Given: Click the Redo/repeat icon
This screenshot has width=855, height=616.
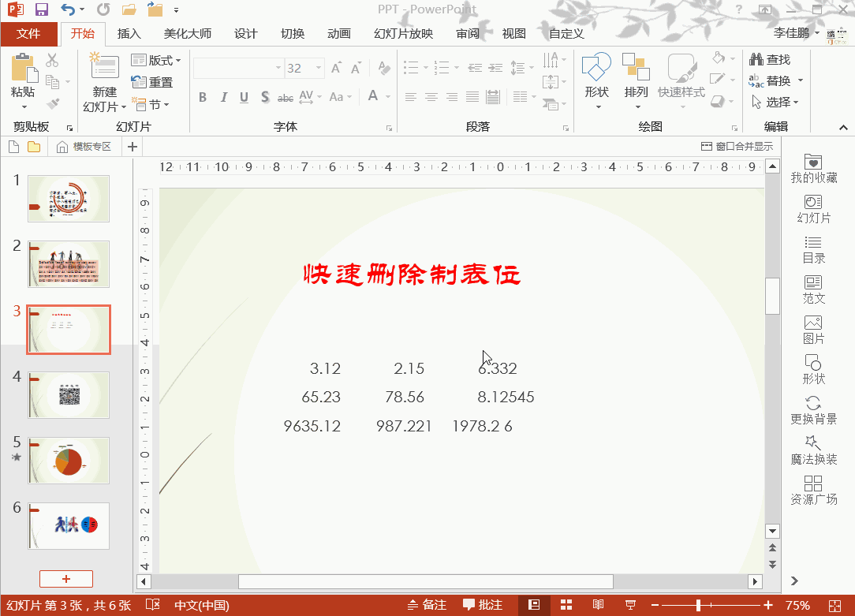Looking at the screenshot, I should [103, 9].
